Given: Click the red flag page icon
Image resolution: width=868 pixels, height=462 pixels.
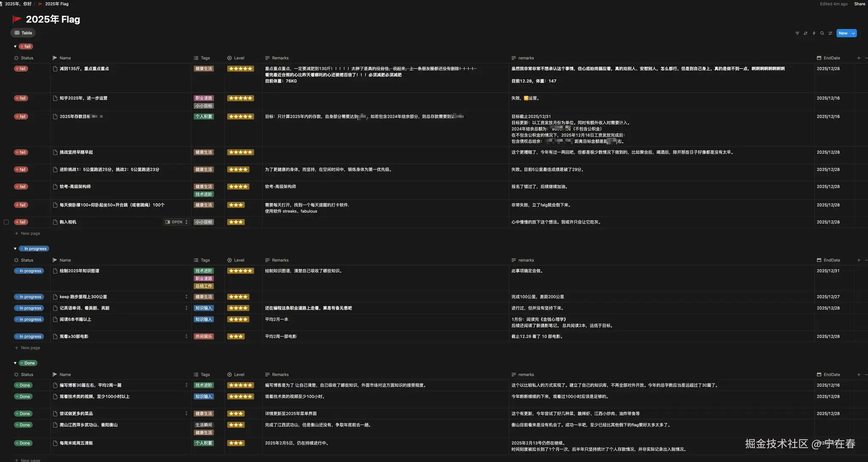Looking at the screenshot, I should coord(17,19).
